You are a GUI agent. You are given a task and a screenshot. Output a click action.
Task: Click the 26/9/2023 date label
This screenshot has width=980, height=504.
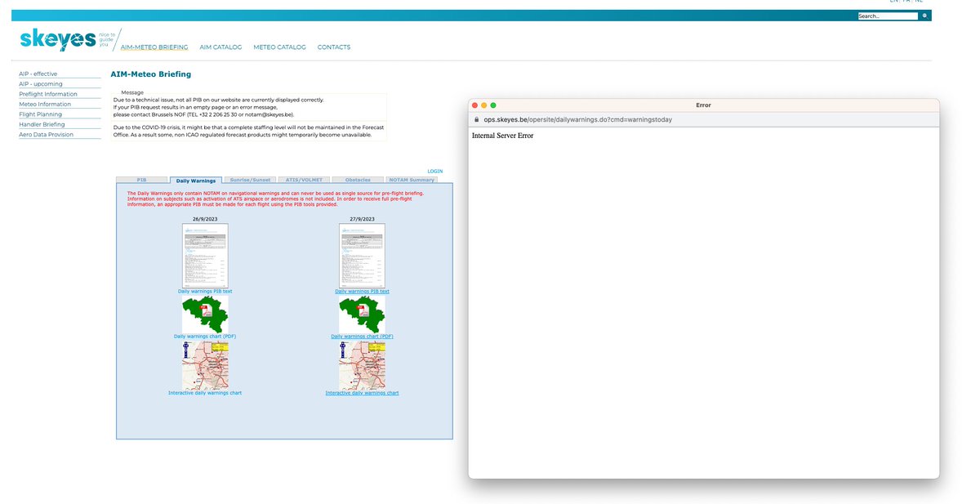(205, 220)
